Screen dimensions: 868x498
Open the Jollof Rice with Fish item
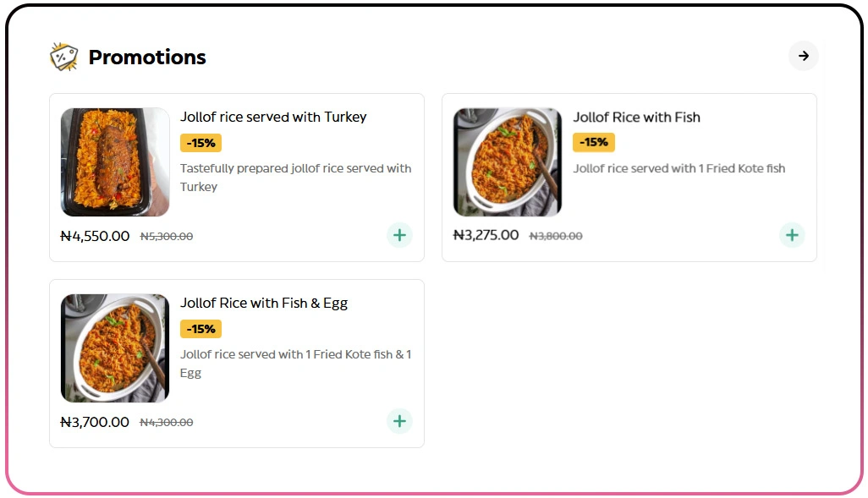pyautogui.click(x=636, y=118)
